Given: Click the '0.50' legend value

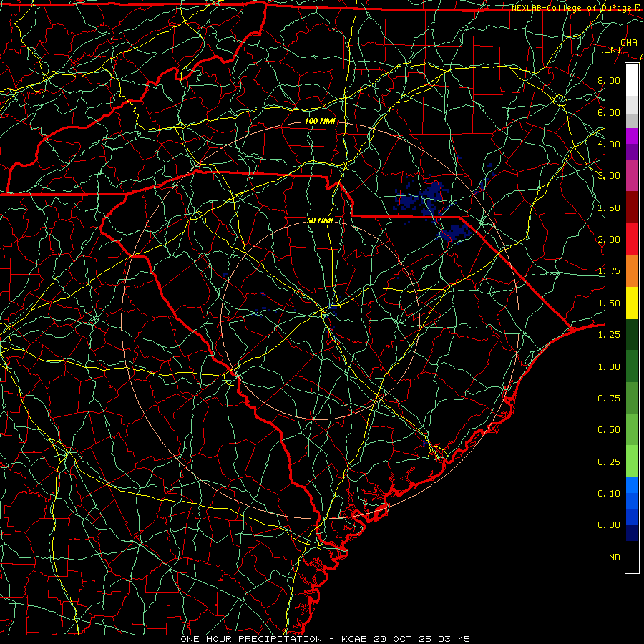Looking at the screenshot, I should click(x=609, y=430).
